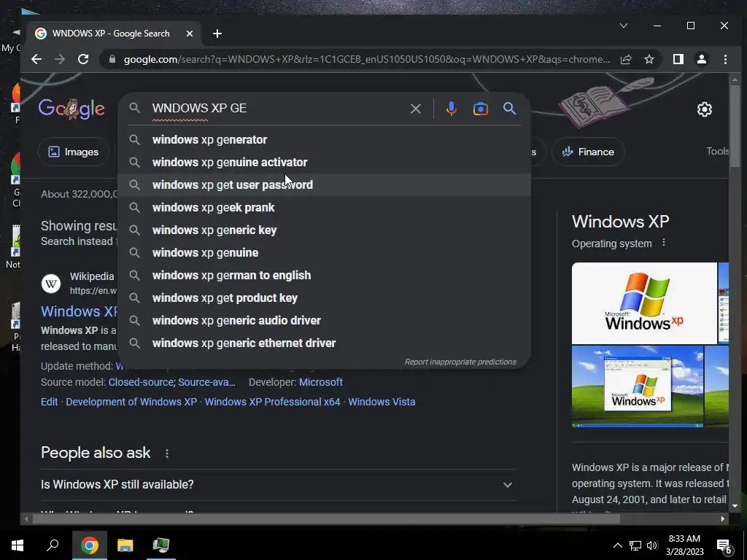Expand 'Is Windows XP still available?' question

(x=278, y=485)
